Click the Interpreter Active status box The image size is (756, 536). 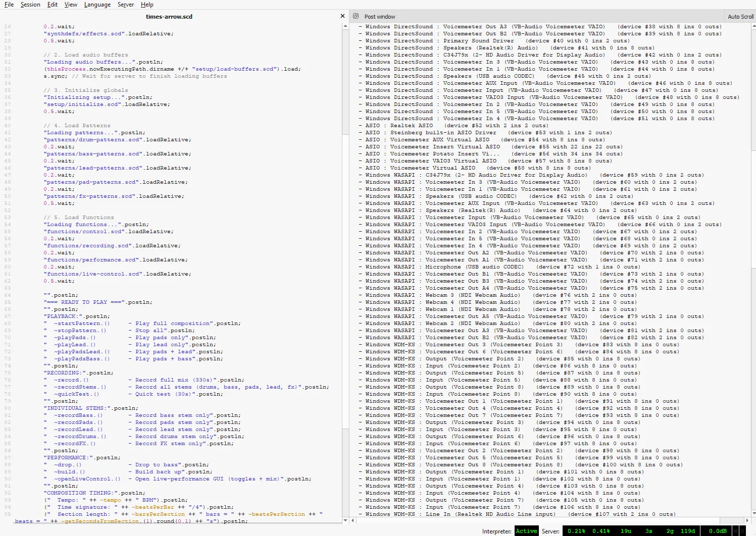526,531
